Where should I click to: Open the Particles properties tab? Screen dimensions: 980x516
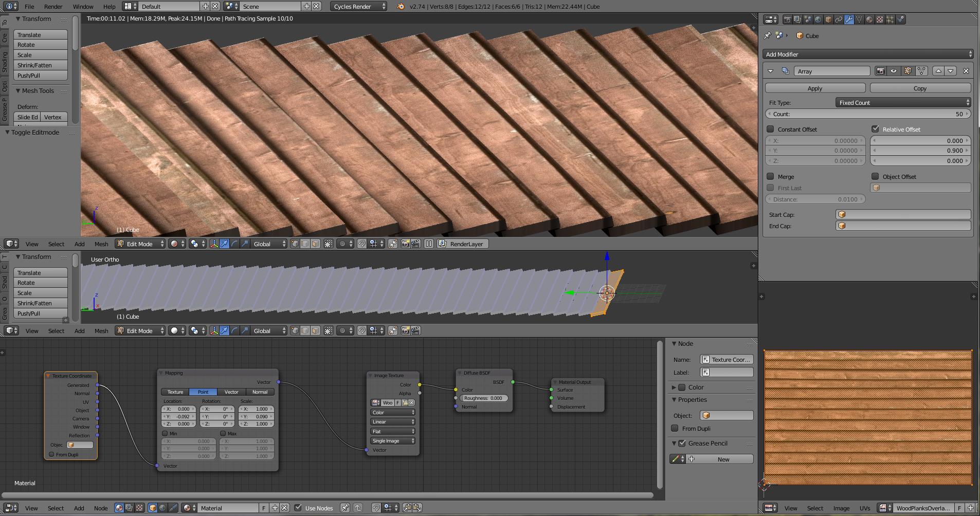pyautogui.click(x=890, y=20)
